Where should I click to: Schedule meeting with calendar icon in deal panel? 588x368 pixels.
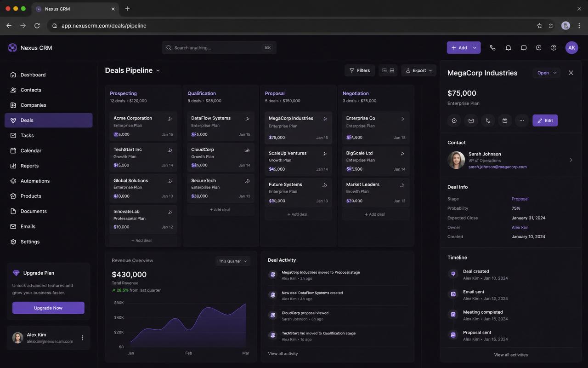(505, 121)
